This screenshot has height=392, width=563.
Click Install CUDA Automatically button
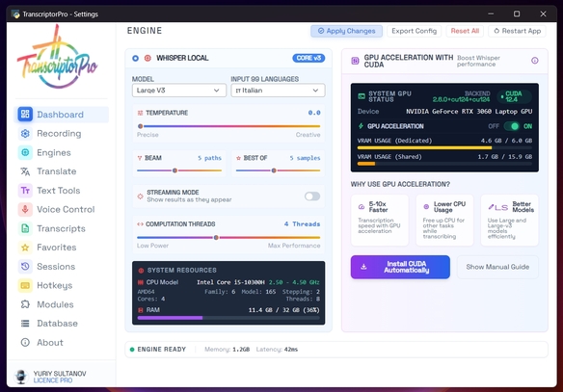click(x=400, y=267)
